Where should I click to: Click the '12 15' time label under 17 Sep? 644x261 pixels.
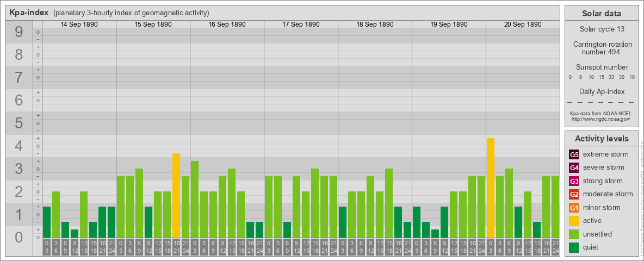pos(306,247)
